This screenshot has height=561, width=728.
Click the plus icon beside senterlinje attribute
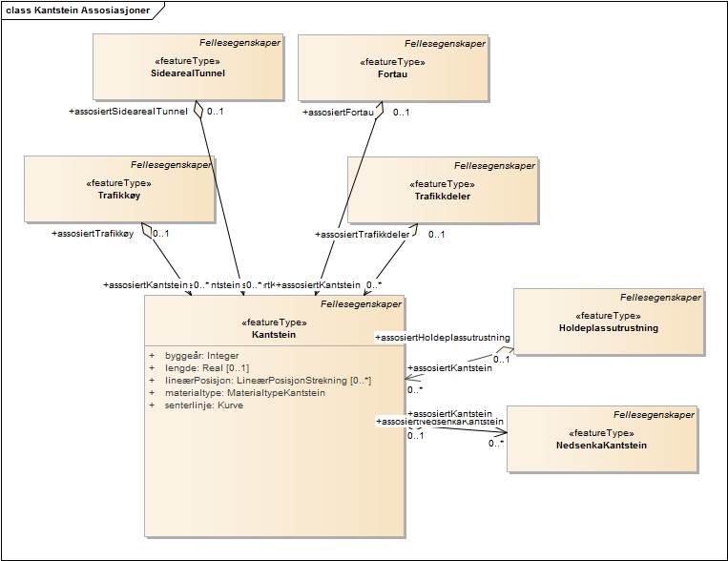click(x=151, y=405)
